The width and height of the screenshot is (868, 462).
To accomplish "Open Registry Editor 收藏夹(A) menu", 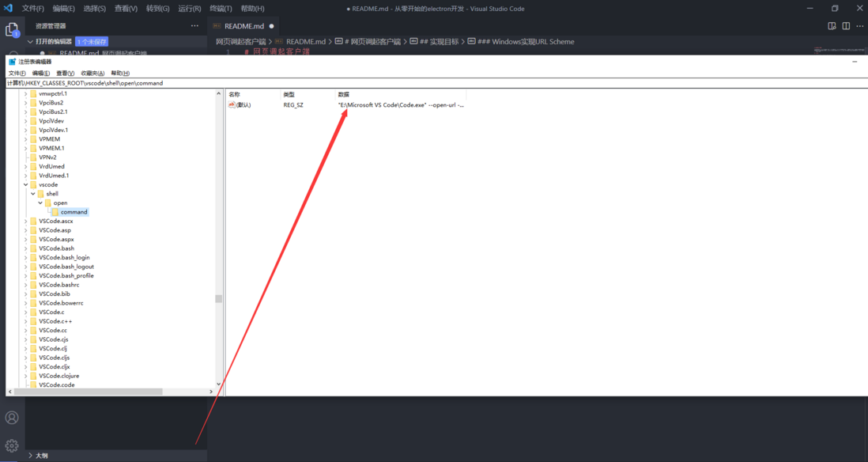I will tap(92, 73).
